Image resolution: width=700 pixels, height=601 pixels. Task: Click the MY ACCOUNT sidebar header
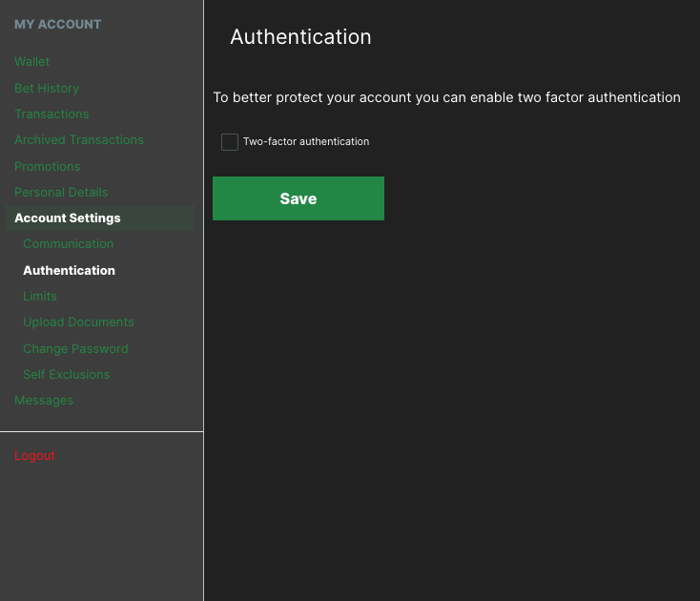click(57, 25)
